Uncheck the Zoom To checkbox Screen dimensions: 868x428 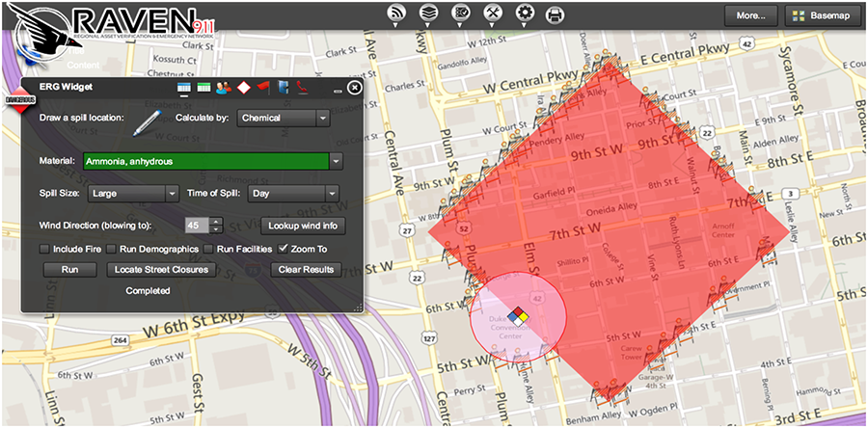[283, 249]
